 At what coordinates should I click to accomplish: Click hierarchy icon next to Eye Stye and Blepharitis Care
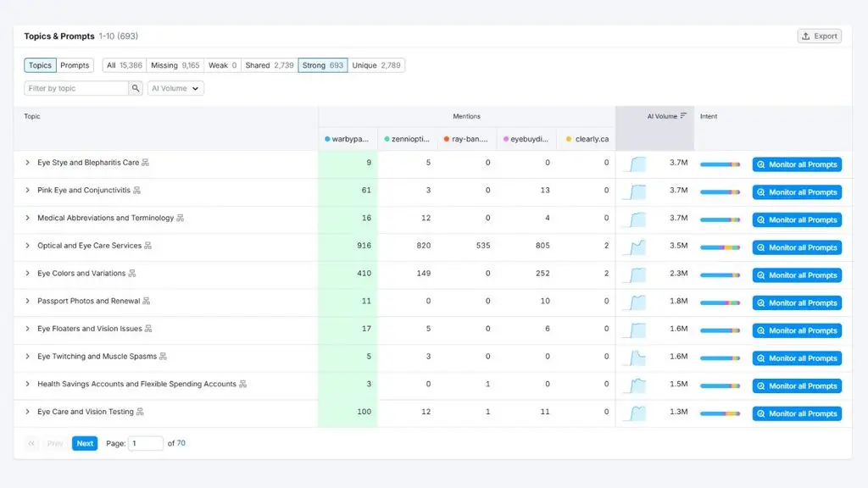click(145, 163)
